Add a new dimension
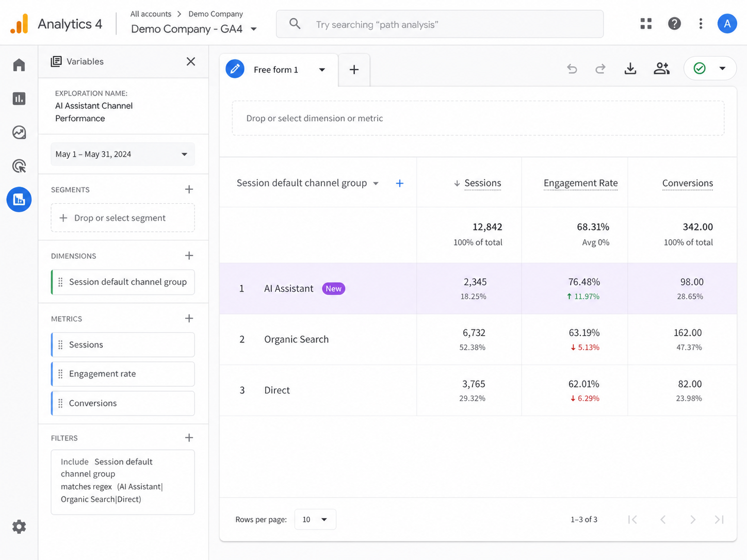The height and width of the screenshot is (560, 747). 189,256
